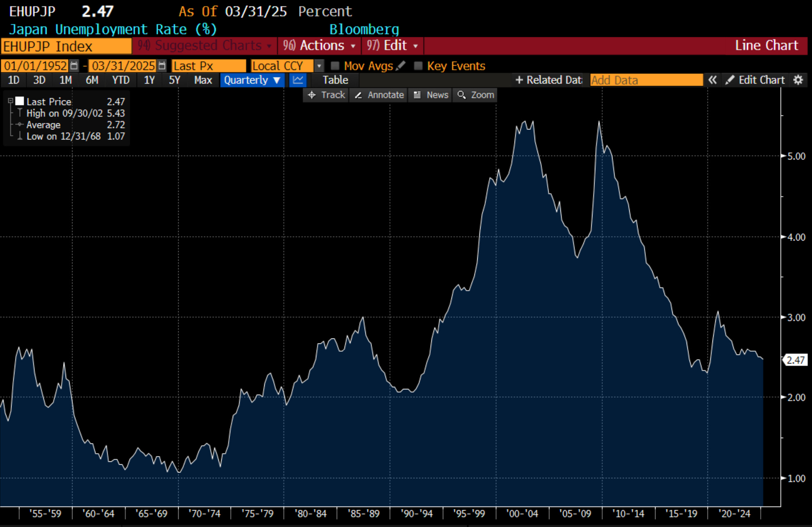The width and height of the screenshot is (812, 527).
Task: Open the end date calendar picker
Action: [162, 66]
